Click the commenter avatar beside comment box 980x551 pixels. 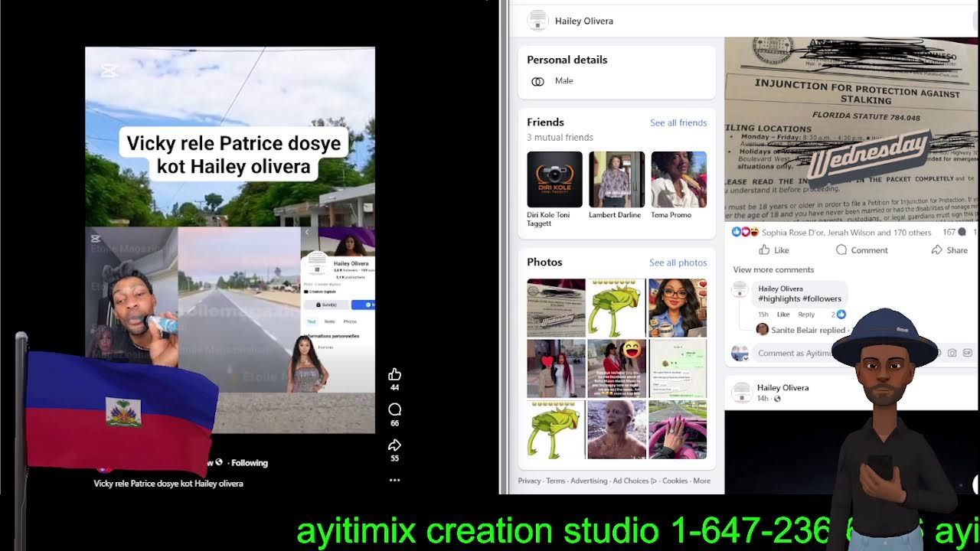point(740,353)
